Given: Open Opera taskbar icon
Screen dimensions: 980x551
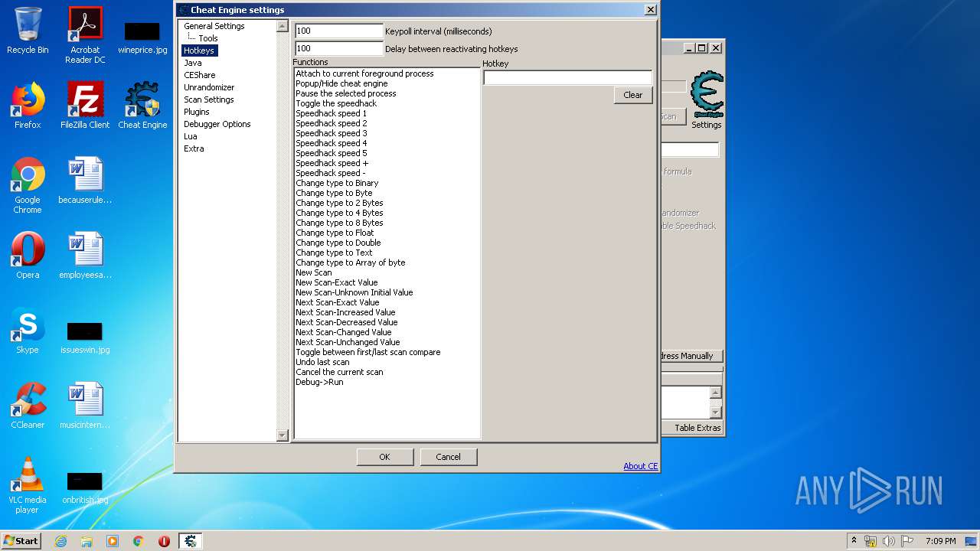Looking at the screenshot, I should [164, 541].
